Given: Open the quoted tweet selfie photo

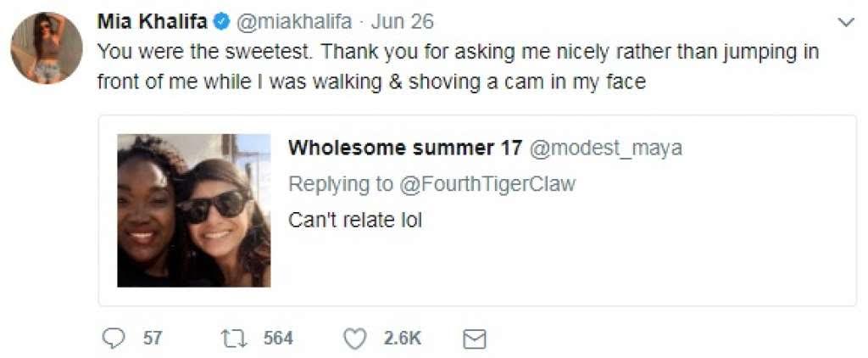Looking at the screenshot, I should pyautogui.click(x=194, y=210).
